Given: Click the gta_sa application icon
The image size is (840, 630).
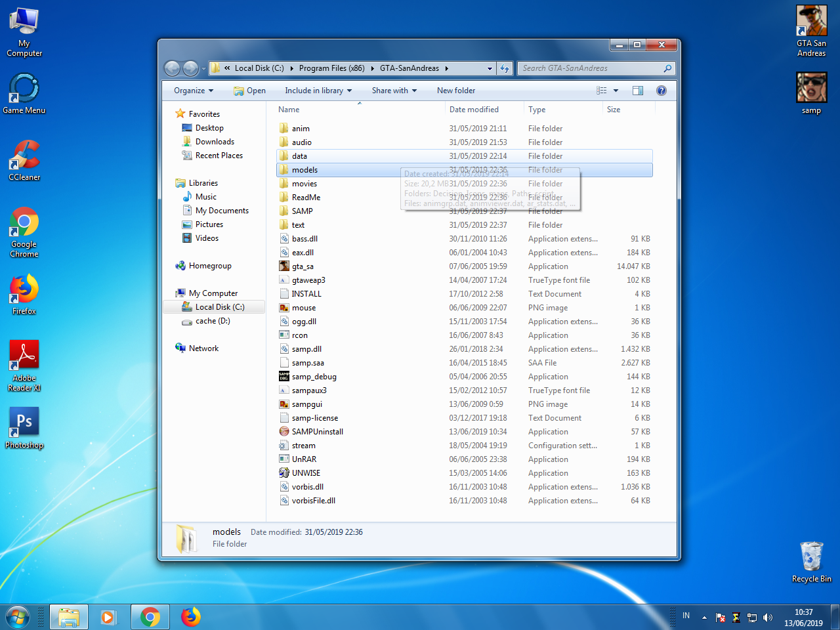Looking at the screenshot, I should tap(284, 266).
